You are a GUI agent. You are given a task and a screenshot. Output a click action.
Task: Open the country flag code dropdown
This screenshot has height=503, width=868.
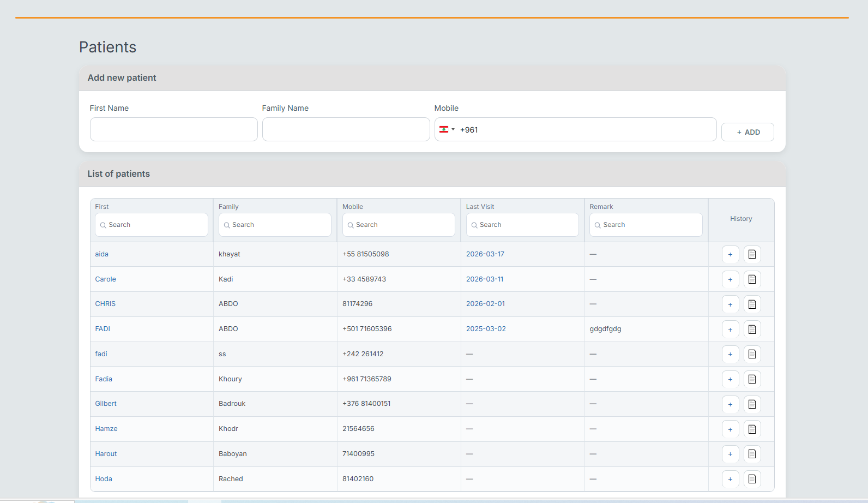(x=447, y=129)
